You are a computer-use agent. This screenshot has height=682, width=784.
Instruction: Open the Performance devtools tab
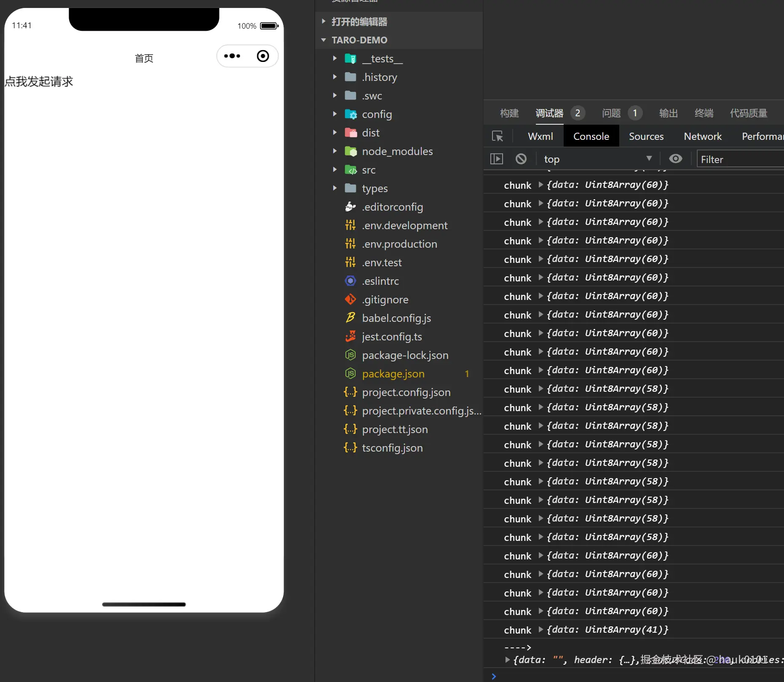763,136
